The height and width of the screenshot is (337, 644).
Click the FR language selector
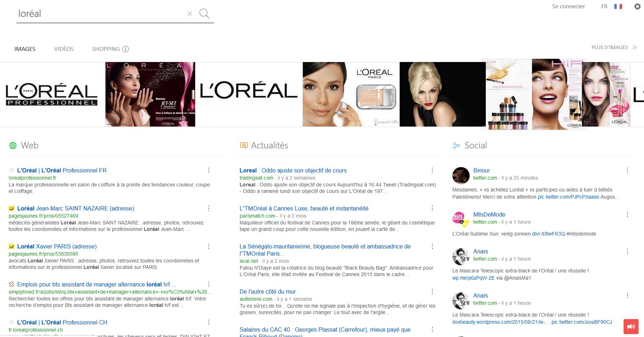coord(604,6)
